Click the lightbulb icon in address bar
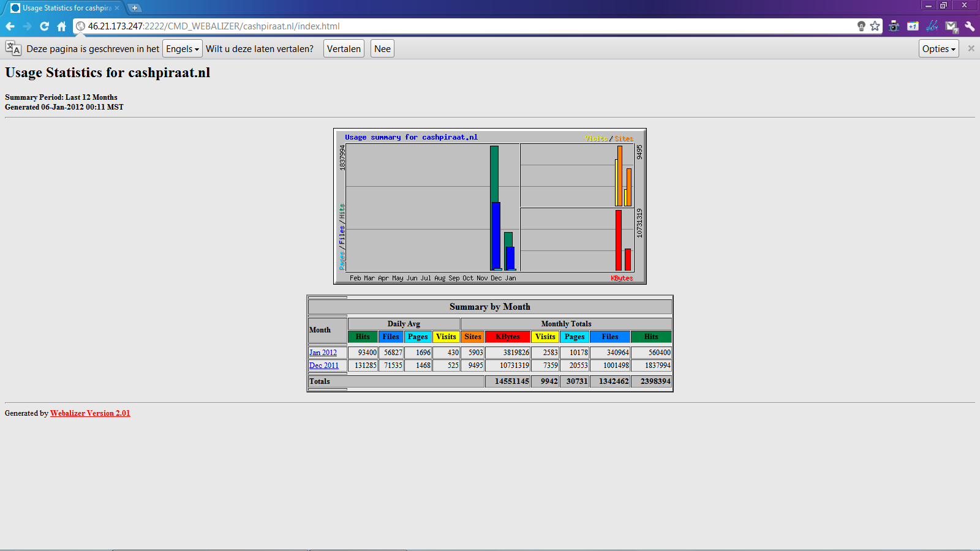 (x=861, y=26)
